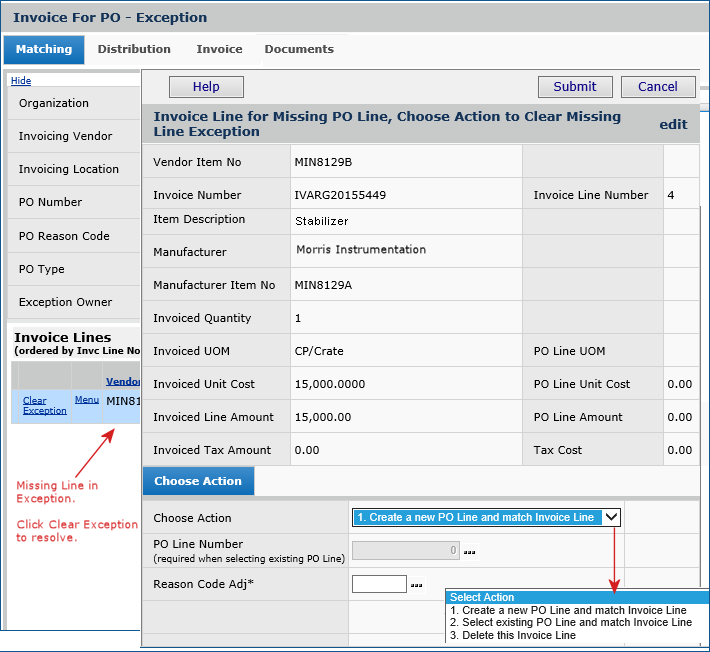710x652 pixels.
Task: Open Help for this panel
Action: tap(206, 87)
